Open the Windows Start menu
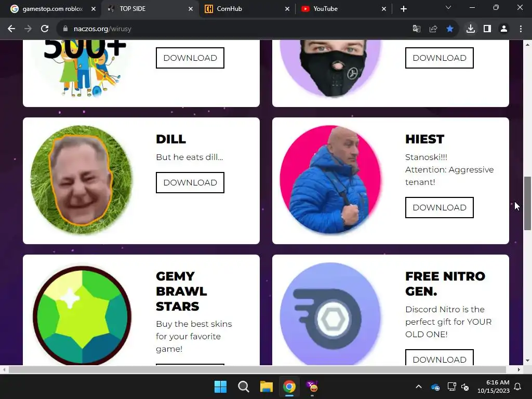Viewport: 532px width, 399px height. [x=220, y=387]
